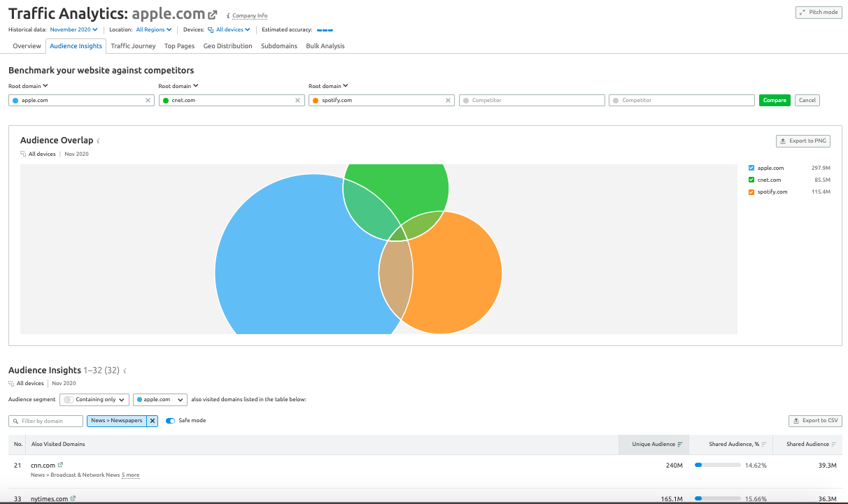Viewport: 848px width, 504px height.
Task: Click 297.9M value in legend
Action: click(821, 168)
